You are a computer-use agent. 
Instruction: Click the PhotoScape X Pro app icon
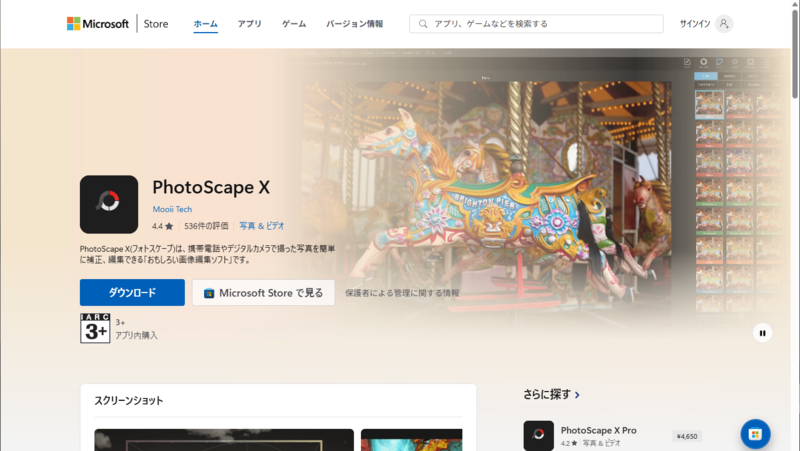point(538,436)
